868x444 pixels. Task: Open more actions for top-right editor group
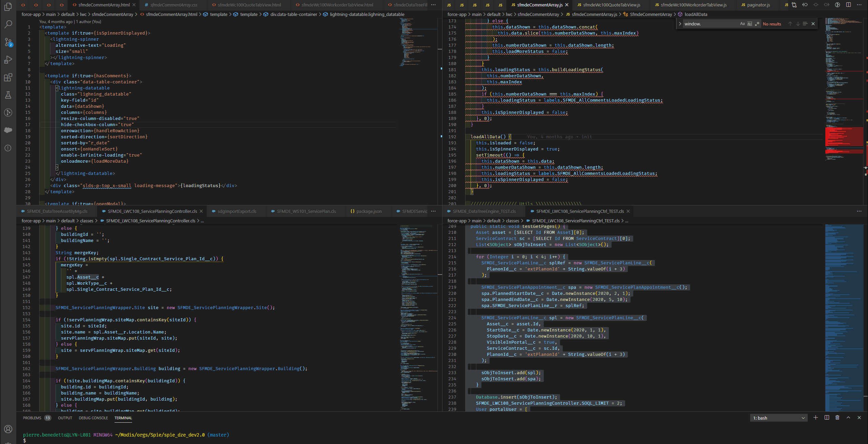[859, 5]
